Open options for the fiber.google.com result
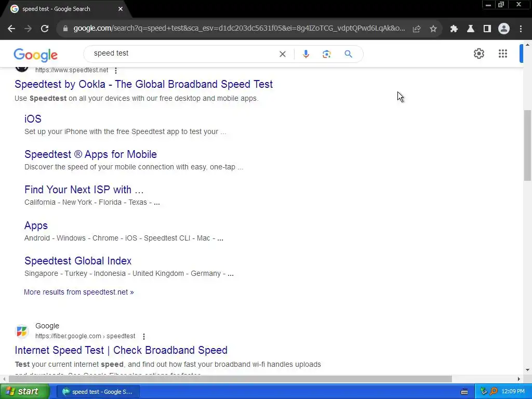Screen dimensions: 532x399 click(x=144, y=337)
